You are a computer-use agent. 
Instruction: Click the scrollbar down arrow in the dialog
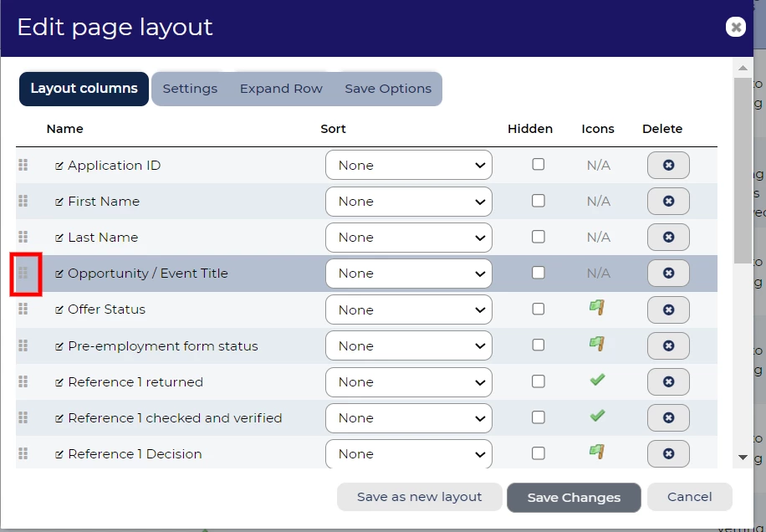tap(743, 458)
